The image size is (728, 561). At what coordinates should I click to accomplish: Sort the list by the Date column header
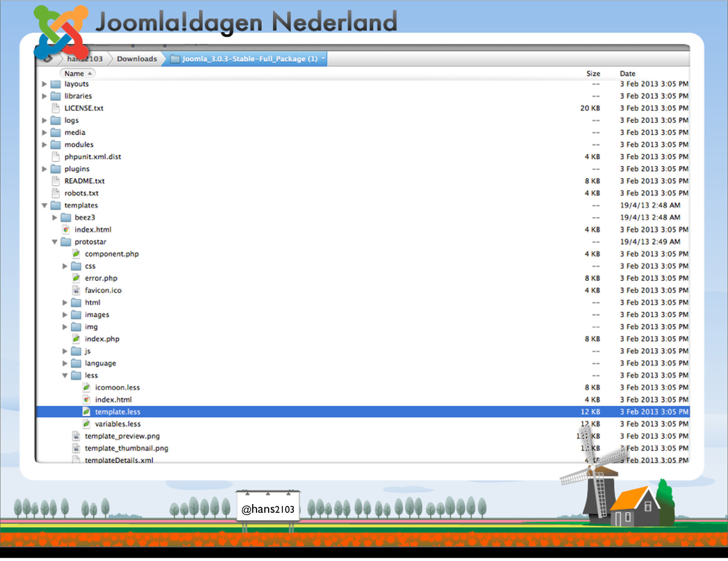[627, 74]
